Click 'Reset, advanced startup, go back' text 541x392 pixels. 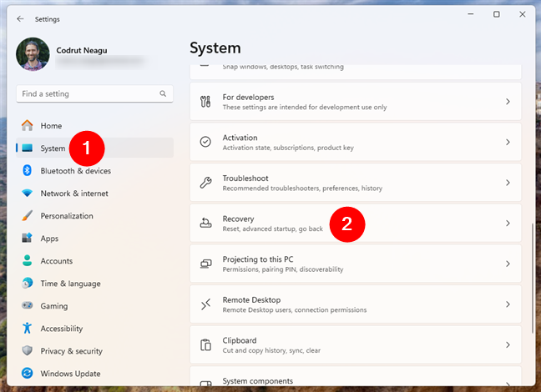point(272,229)
